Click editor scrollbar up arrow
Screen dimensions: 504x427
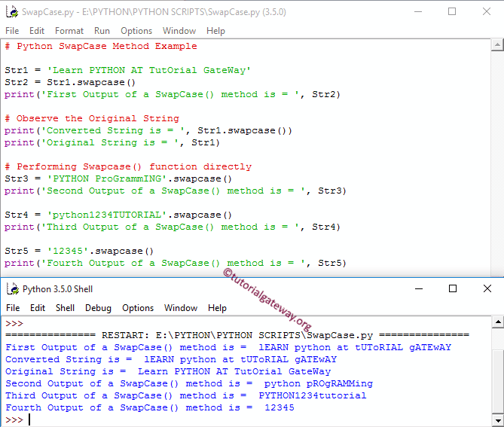tap(497, 45)
